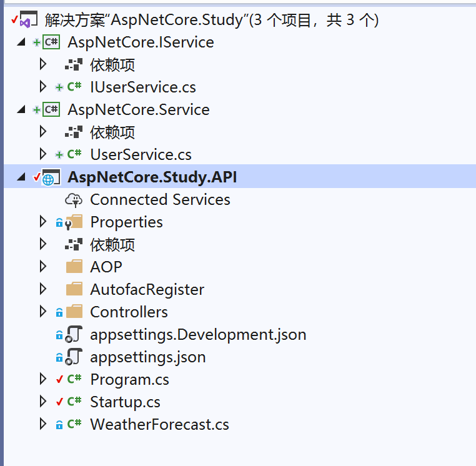Viewport: 476px width, 466px height.
Task: Click the lock status icon beside appsettings.json
Action: click(x=59, y=357)
